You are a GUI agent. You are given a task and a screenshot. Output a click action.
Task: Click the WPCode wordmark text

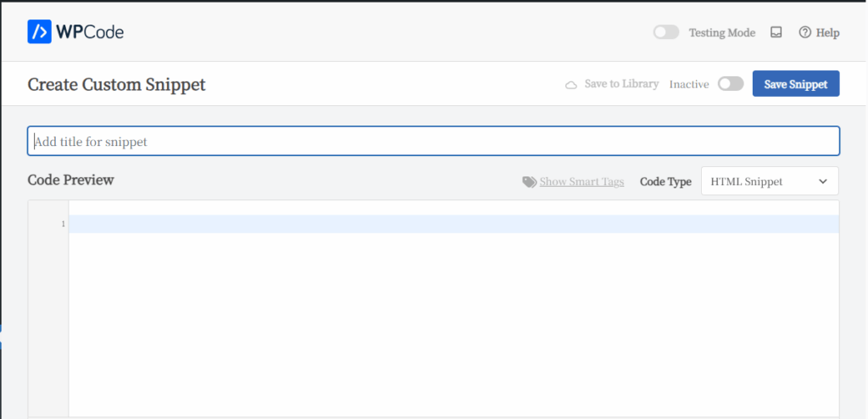(90, 32)
